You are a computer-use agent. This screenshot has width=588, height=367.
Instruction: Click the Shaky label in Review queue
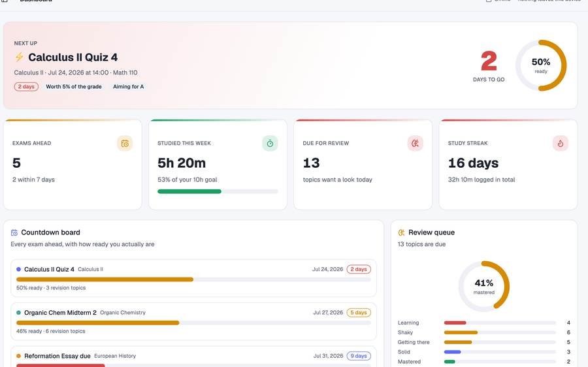(x=405, y=332)
